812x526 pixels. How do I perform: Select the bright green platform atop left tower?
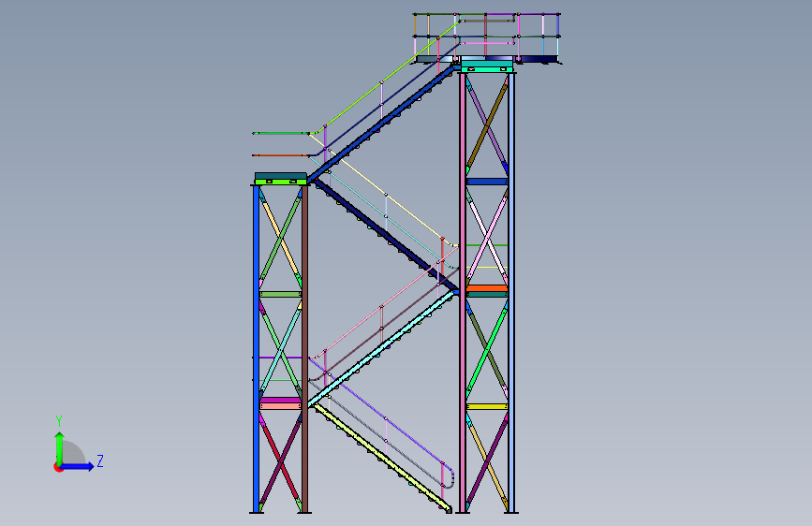[281, 182]
